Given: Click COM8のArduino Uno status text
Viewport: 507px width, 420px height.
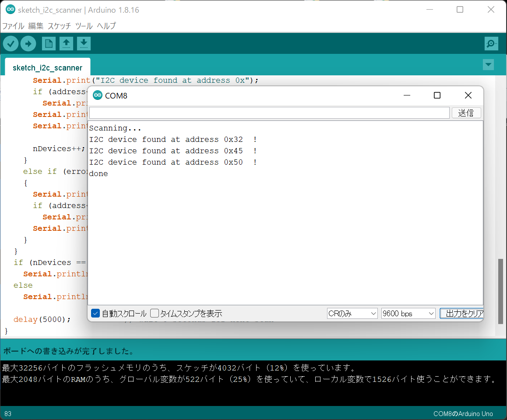Looking at the screenshot, I should click(x=463, y=414).
